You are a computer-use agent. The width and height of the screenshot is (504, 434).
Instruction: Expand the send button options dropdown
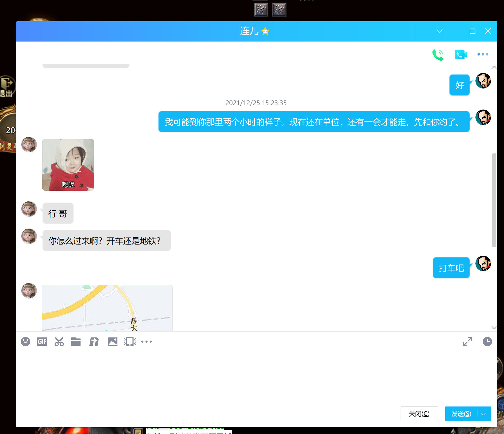pyautogui.click(x=484, y=414)
